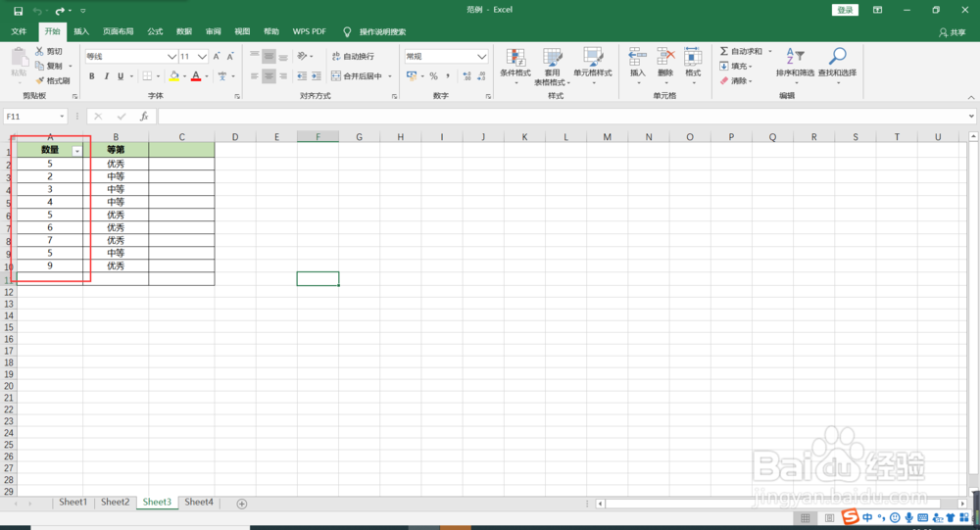Click the Copy (复制) icon
Screen dimensions: 980x530
[39, 66]
